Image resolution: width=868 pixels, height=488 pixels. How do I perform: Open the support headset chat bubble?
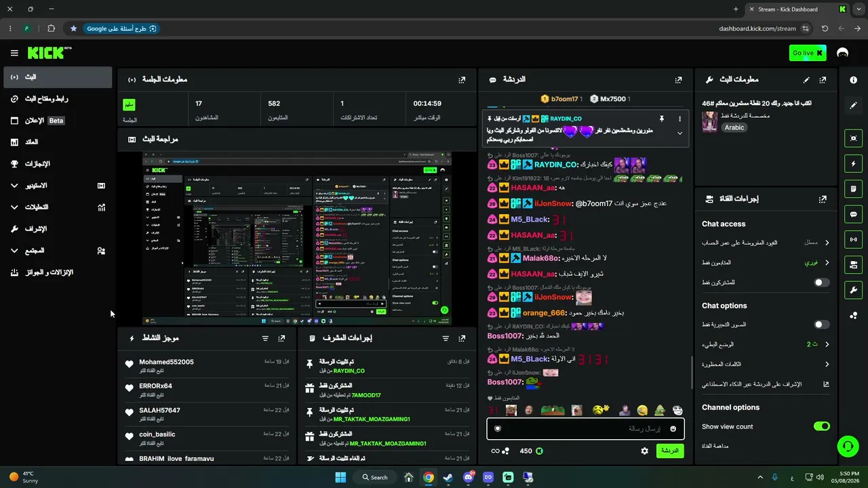click(848, 446)
